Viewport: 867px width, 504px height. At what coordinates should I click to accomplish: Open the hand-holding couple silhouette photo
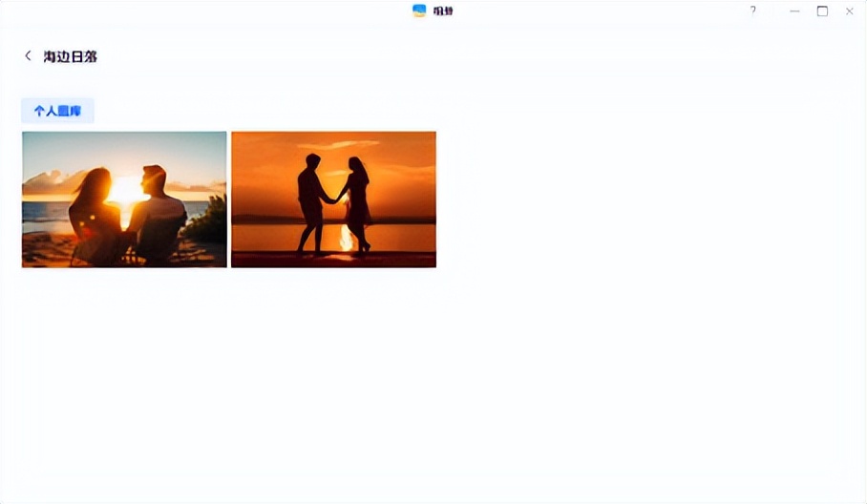(x=333, y=199)
